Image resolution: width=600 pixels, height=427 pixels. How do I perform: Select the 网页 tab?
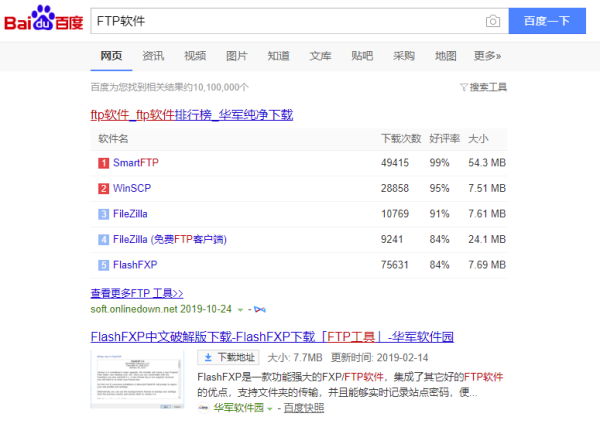(111, 56)
